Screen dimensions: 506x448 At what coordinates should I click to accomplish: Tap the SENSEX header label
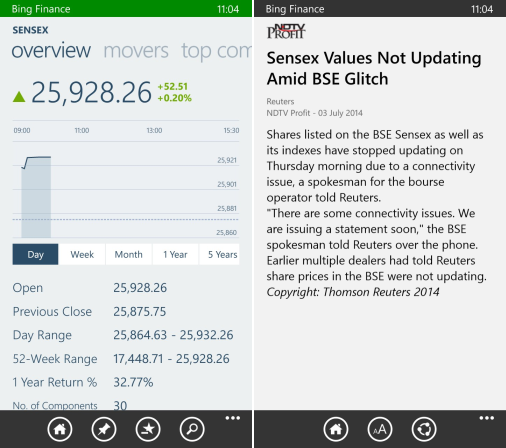pyautogui.click(x=30, y=30)
